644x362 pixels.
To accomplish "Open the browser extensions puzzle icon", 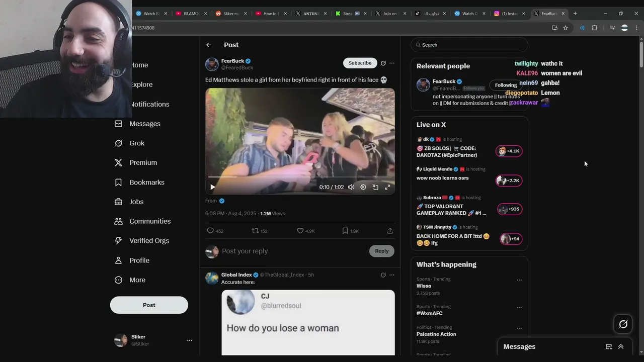I will point(595,28).
